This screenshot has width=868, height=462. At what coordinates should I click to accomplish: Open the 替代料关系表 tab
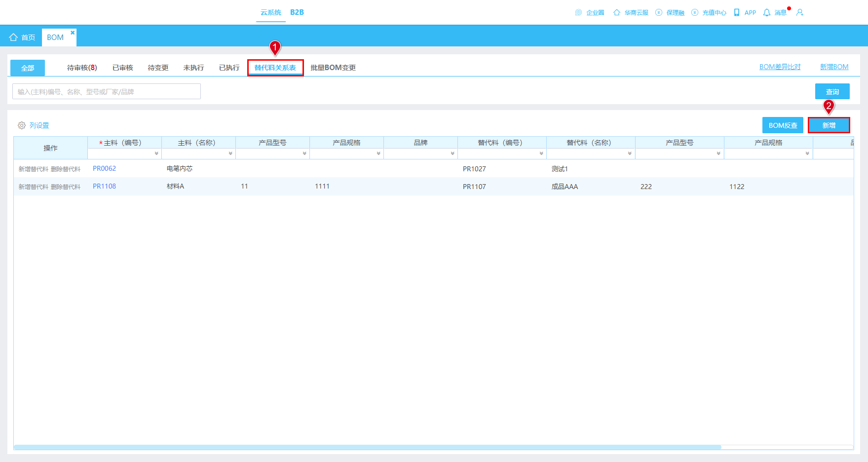coord(275,68)
